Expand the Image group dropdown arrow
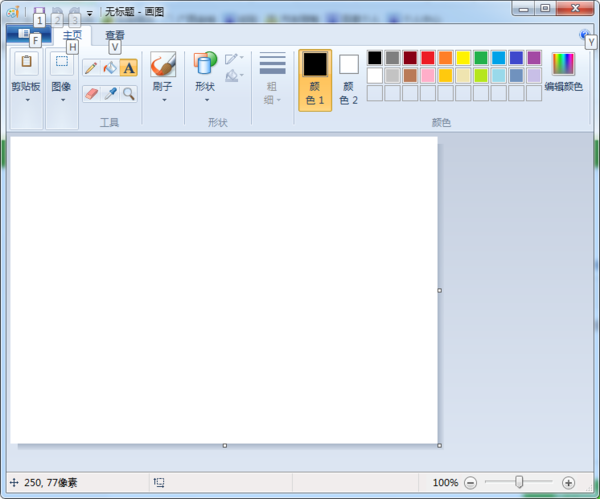600x499 pixels. [63, 100]
